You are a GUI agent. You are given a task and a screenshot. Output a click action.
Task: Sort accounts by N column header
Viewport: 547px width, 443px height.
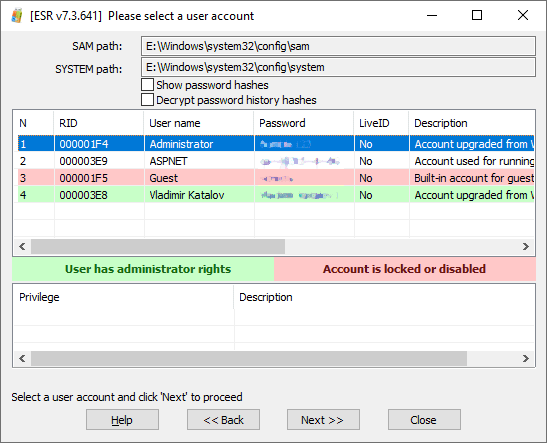point(33,123)
